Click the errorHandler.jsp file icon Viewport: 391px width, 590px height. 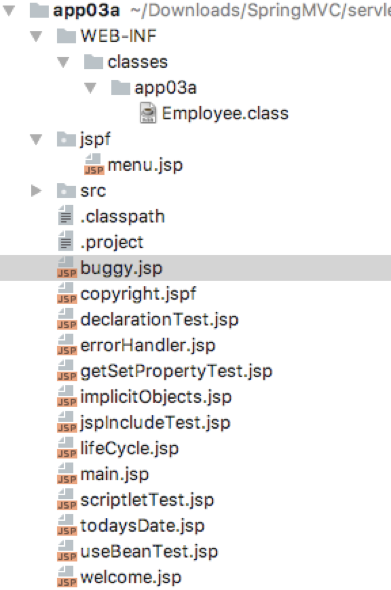pyautogui.click(x=67, y=345)
